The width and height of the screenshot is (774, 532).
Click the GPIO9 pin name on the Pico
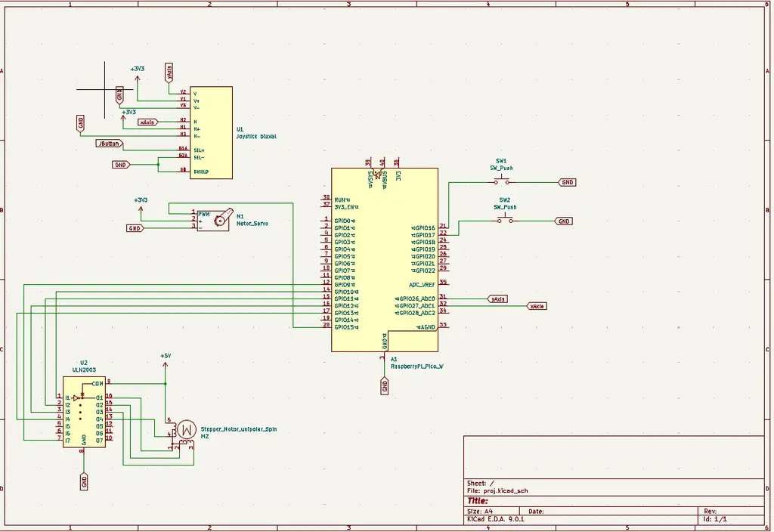coord(342,285)
